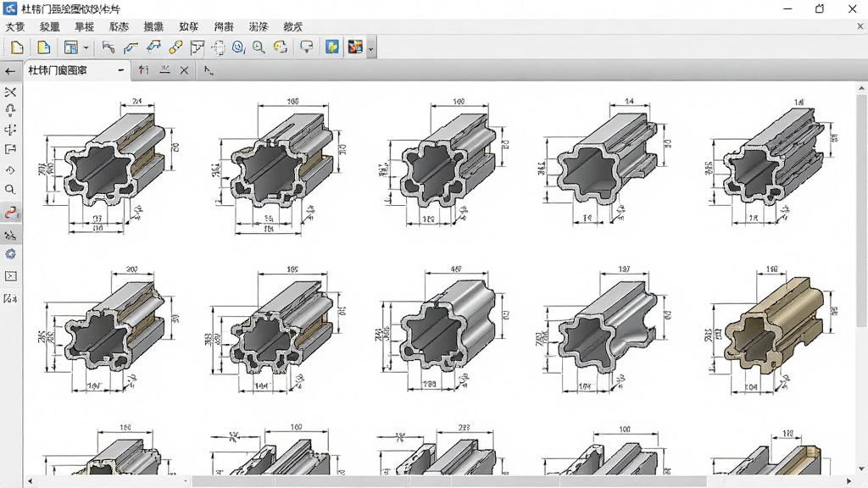Click the small cursor icon in tab row

(x=209, y=70)
